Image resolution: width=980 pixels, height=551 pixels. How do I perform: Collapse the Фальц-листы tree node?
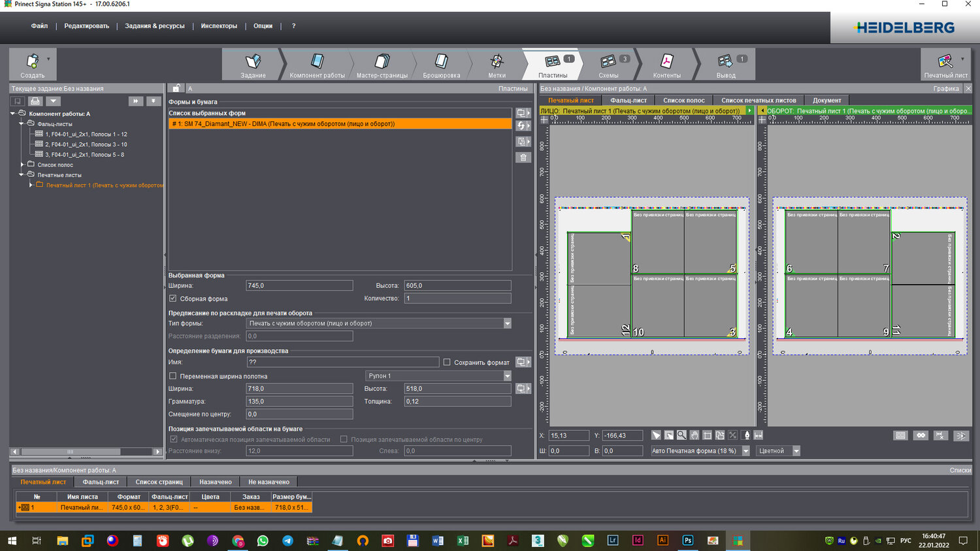click(x=22, y=123)
